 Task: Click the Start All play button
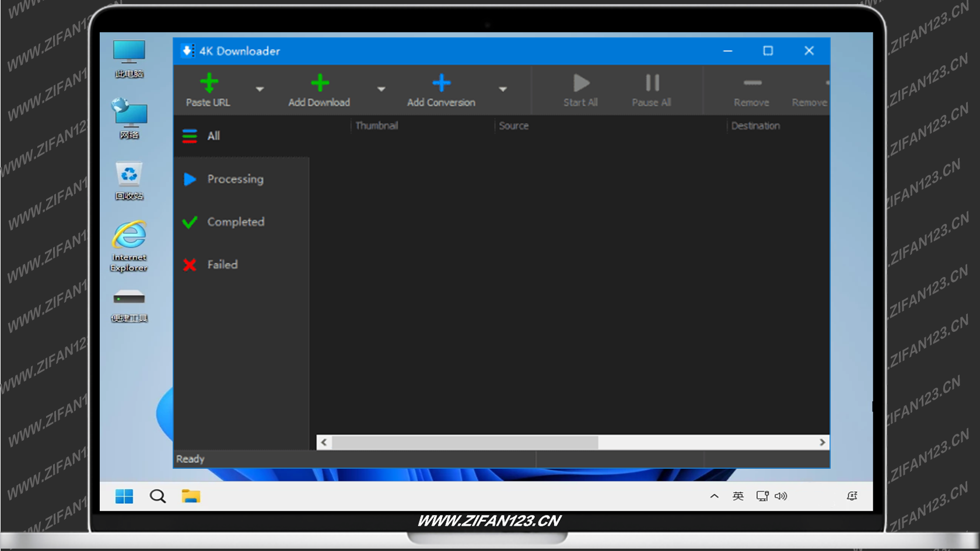click(580, 90)
